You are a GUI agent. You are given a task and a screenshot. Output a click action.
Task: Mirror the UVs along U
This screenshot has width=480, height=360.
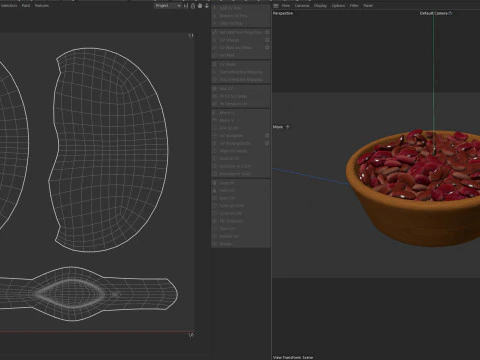(241, 113)
